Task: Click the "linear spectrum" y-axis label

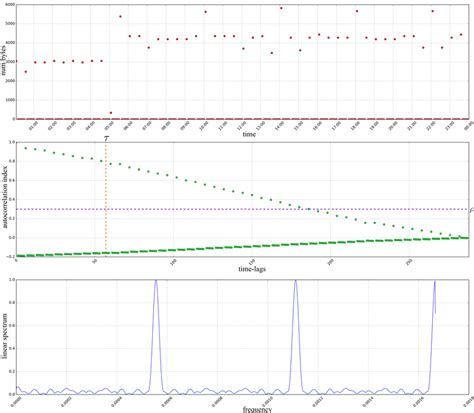Action: [5, 336]
